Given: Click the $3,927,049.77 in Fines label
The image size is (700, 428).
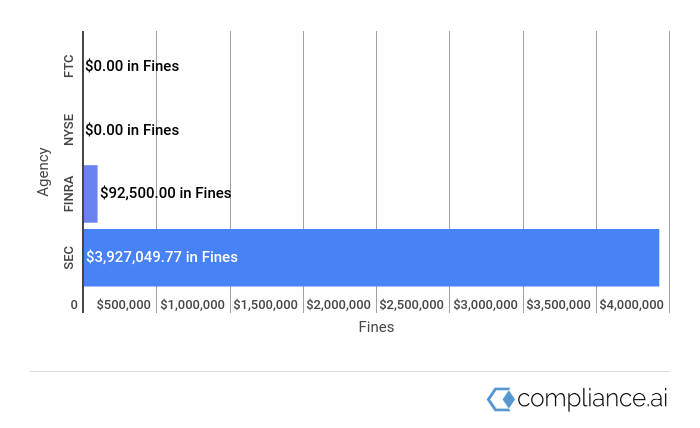Looking at the screenshot, I should tap(162, 257).
